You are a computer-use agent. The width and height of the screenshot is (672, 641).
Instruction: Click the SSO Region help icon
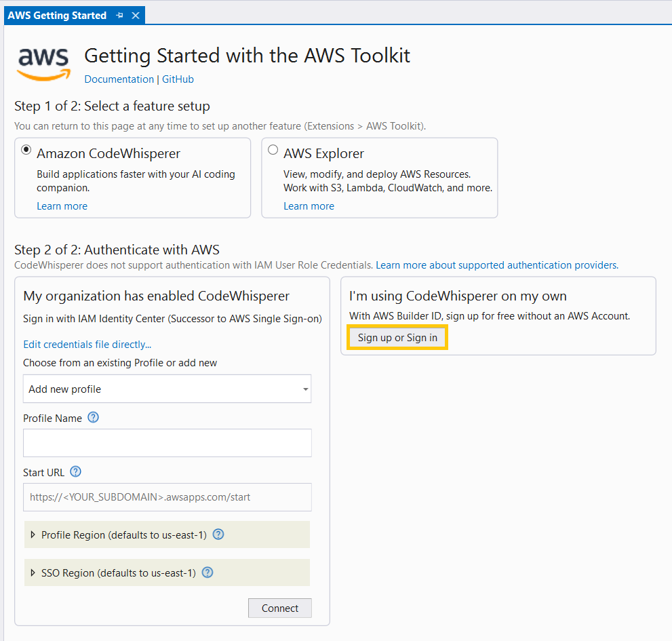tap(207, 572)
